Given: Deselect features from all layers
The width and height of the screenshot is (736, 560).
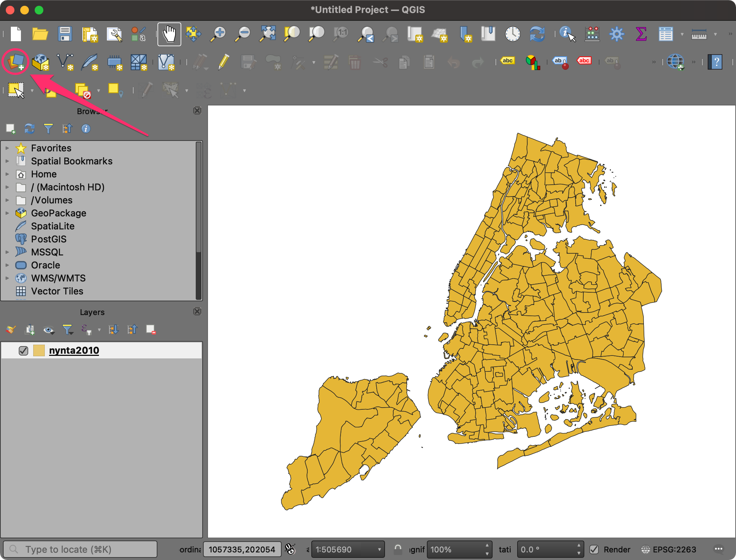Looking at the screenshot, I should click(x=83, y=90).
